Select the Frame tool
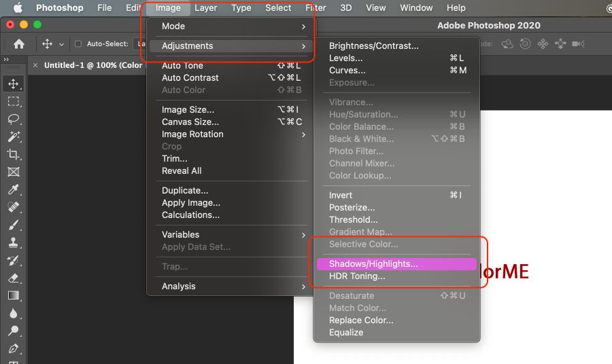Viewport: 612px width, 364px height. click(x=14, y=172)
